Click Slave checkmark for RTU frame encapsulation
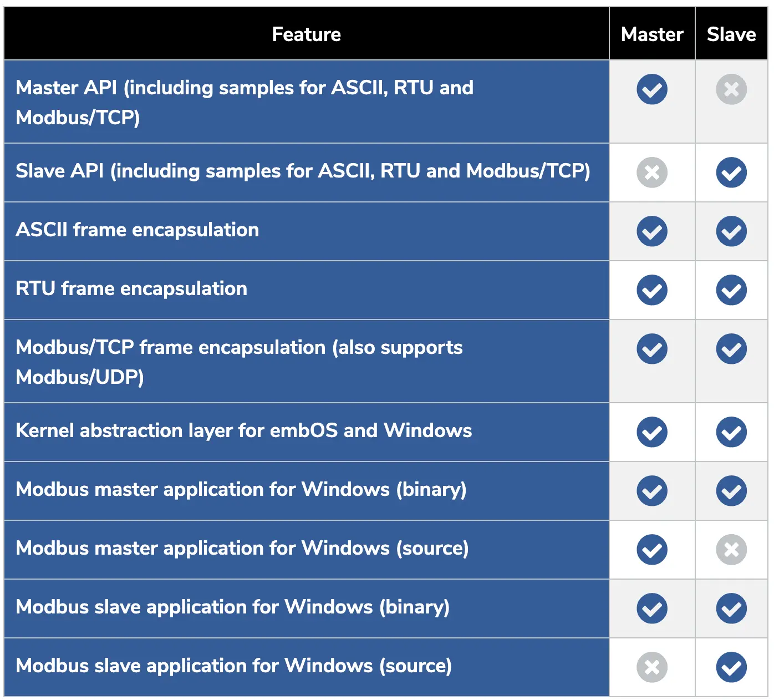This screenshot has width=774, height=700. coord(731,290)
